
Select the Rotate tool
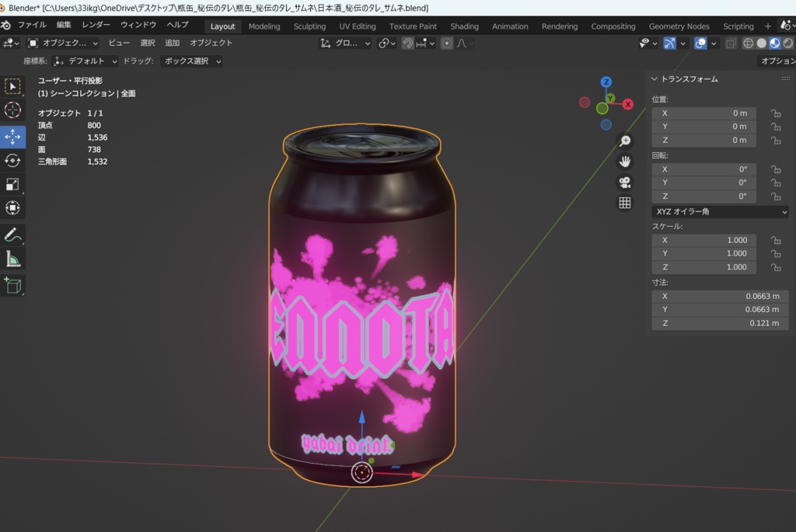tap(12, 161)
